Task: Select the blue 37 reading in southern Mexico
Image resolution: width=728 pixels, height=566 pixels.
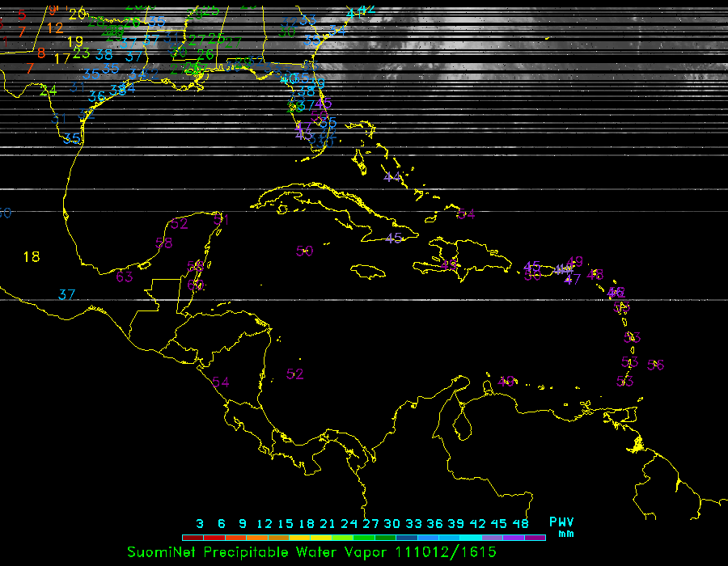Action: [x=66, y=294]
